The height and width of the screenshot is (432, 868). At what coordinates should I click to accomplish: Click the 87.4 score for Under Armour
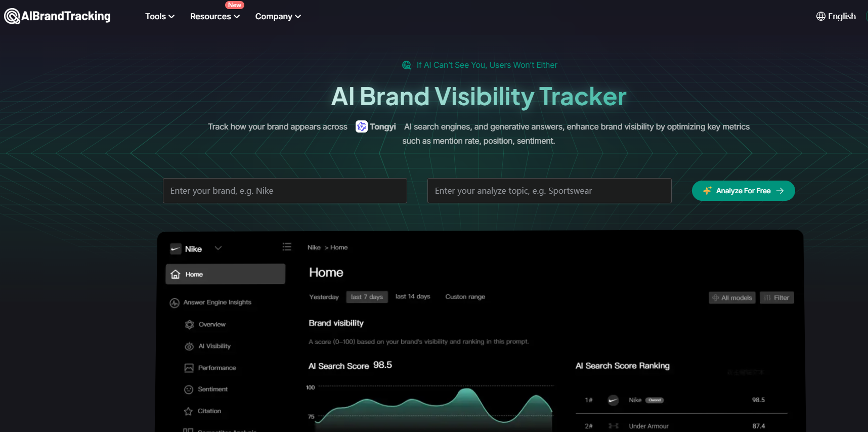pyautogui.click(x=758, y=426)
